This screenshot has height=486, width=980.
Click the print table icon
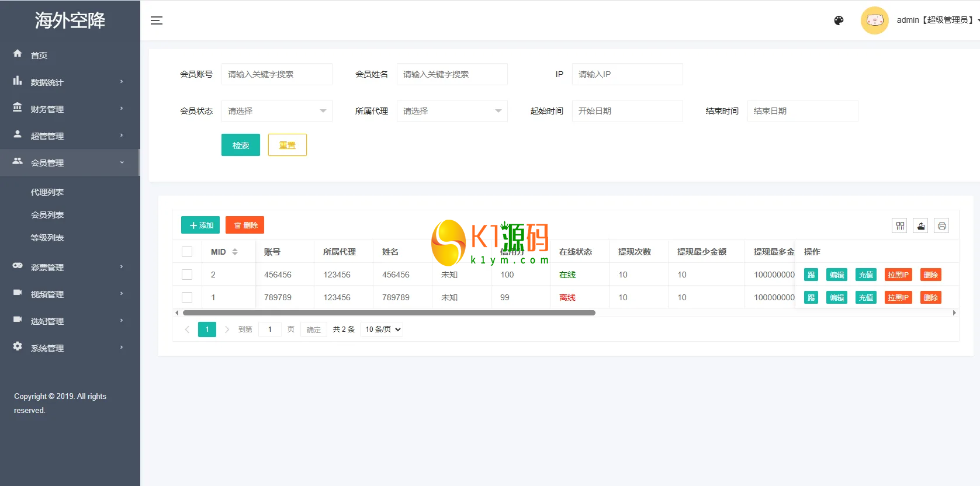coord(941,225)
